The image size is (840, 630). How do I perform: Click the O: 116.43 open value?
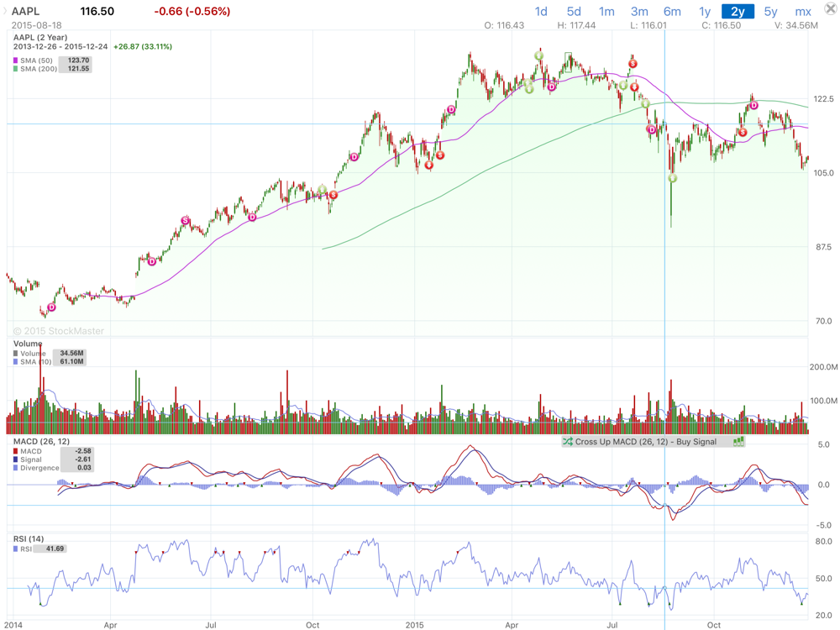tap(504, 25)
